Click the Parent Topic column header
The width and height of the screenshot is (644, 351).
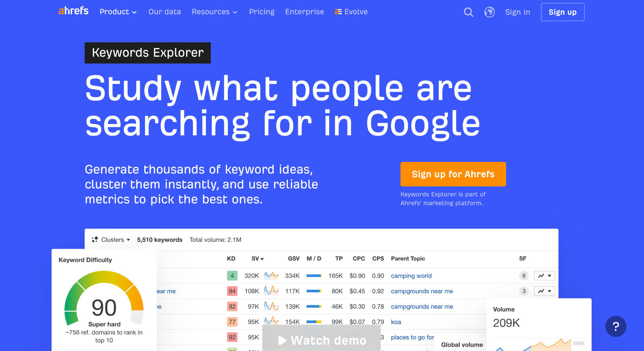[x=408, y=259]
